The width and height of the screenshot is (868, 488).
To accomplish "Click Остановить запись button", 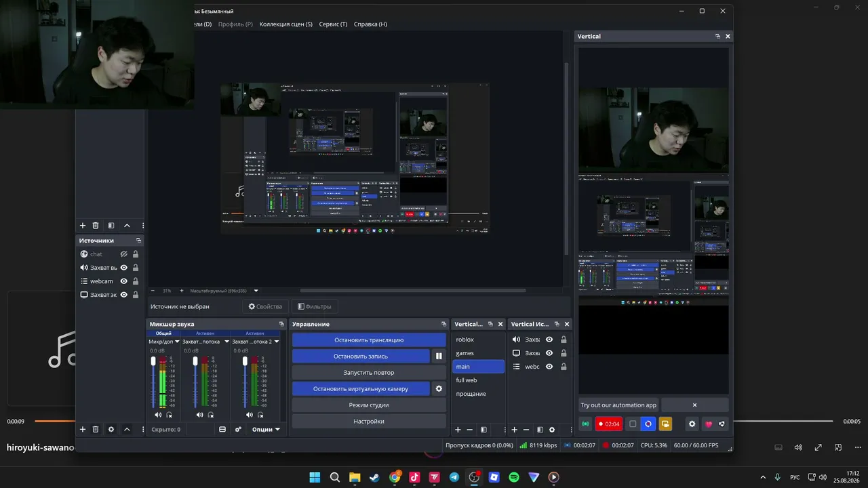I will (361, 356).
